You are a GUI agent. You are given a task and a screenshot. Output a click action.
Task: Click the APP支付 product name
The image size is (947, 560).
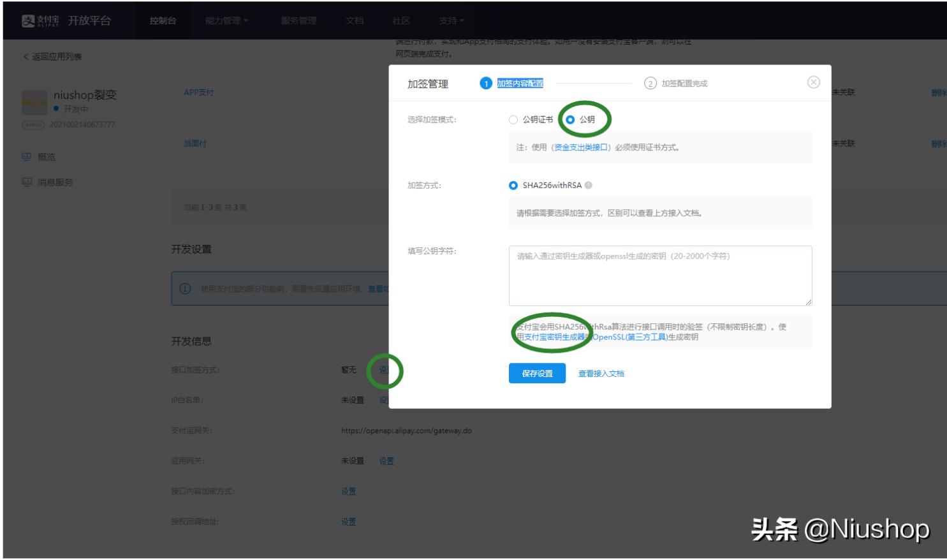pyautogui.click(x=199, y=92)
